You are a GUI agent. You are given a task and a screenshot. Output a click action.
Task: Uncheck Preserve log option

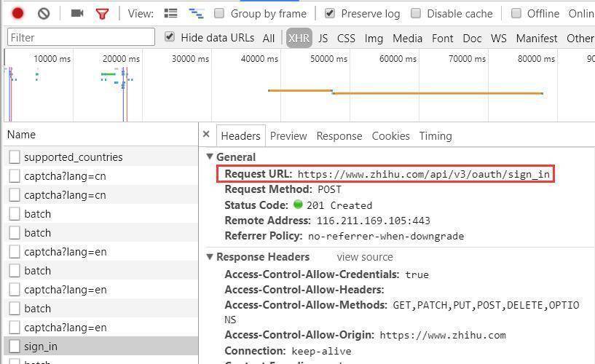(x=330, y=14)
